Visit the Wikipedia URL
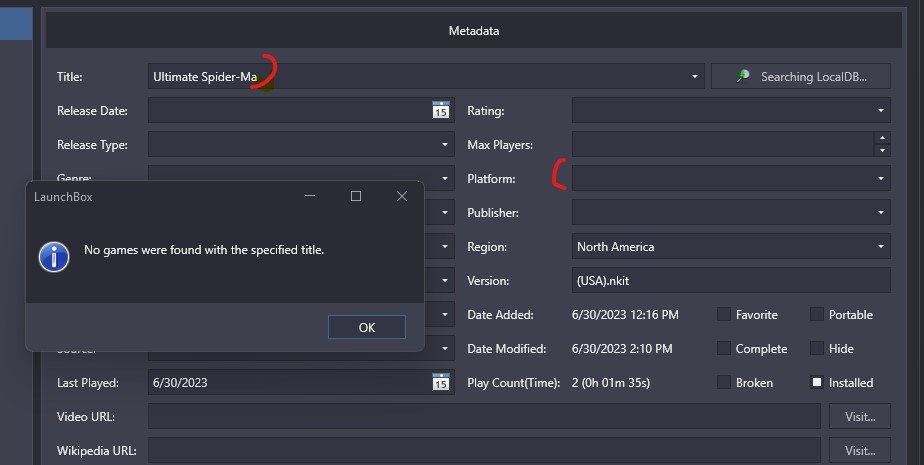924x465 pixels. pyautogui.click(x=860, y=450)
